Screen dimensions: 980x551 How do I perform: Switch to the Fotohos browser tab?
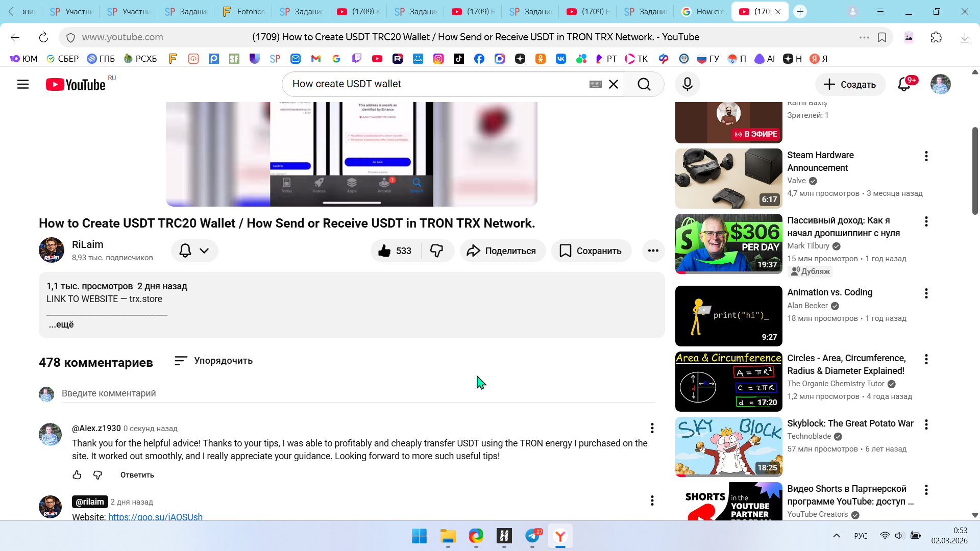click(244, 11)
